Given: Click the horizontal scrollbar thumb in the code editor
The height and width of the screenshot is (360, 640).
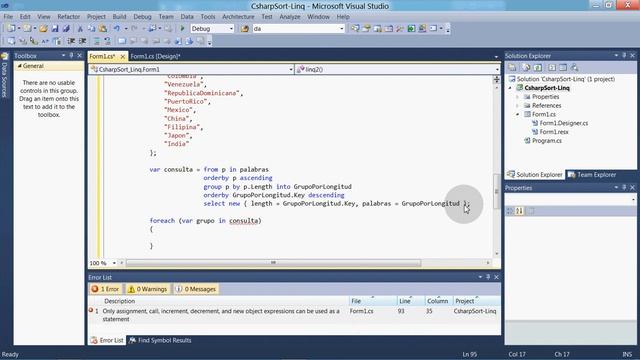Looking at the screenshot, I should tap(273, 263).
